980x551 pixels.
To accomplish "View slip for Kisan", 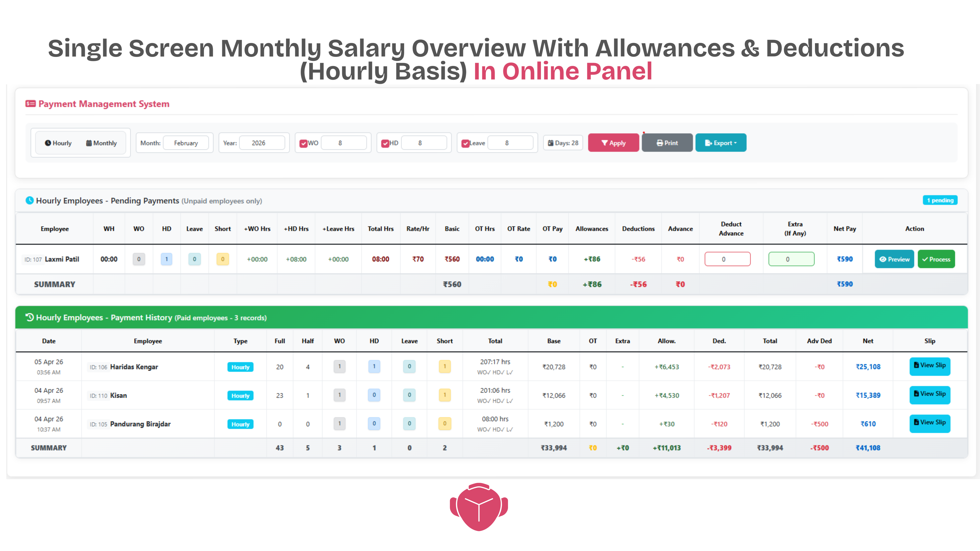I will (x=930, y=395).
